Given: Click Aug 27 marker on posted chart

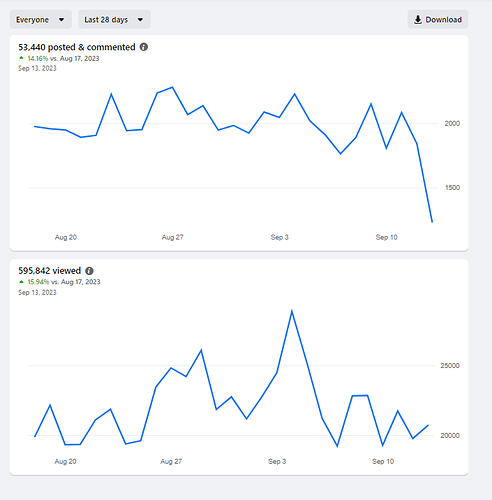Looking at the screenshot, I should pyautogui.click(x=172, y=237).
